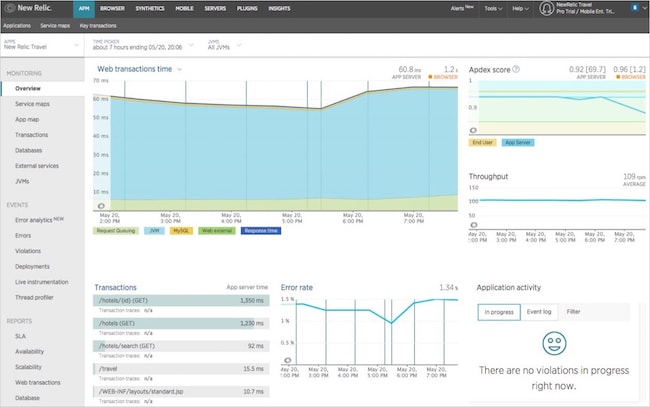Click the New Relic logo

[x=27, y=8]
